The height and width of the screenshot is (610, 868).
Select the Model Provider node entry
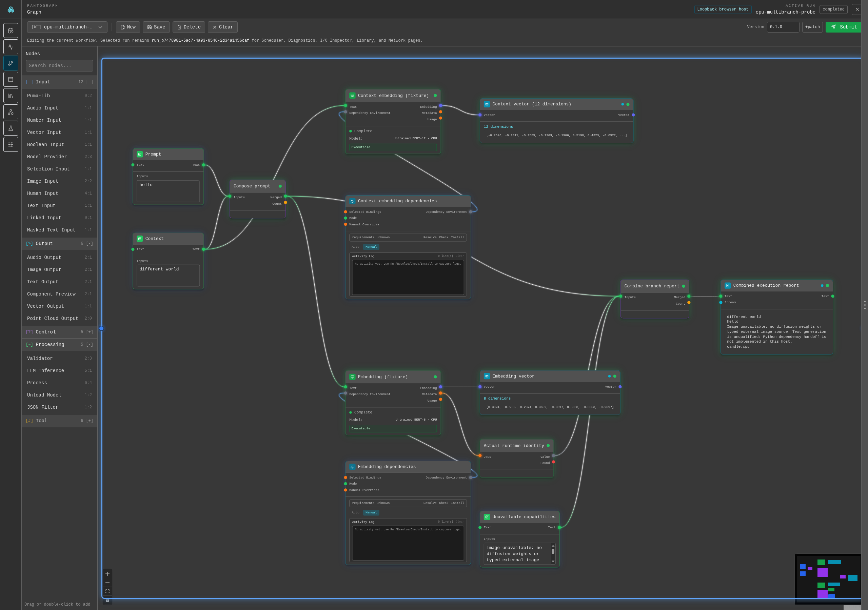coord(59,157)
